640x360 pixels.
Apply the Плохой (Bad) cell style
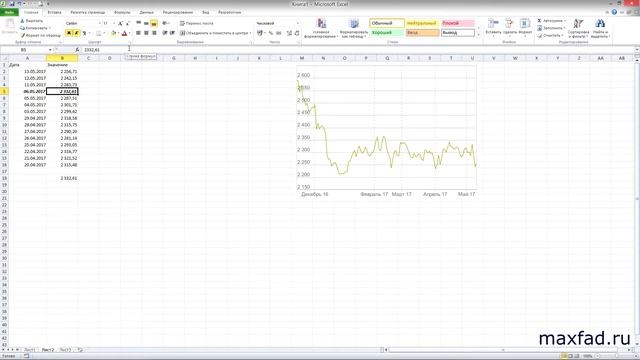[458, 23]
